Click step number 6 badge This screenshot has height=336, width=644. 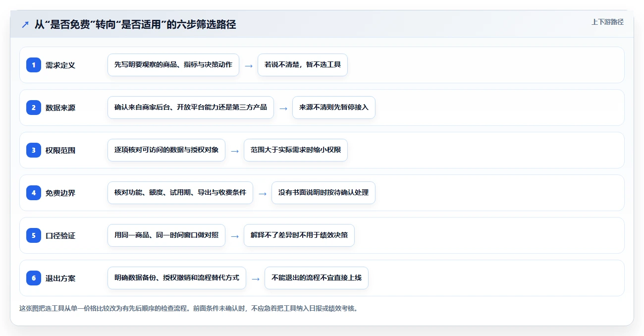pyautogui.click(x=34, y=278)
